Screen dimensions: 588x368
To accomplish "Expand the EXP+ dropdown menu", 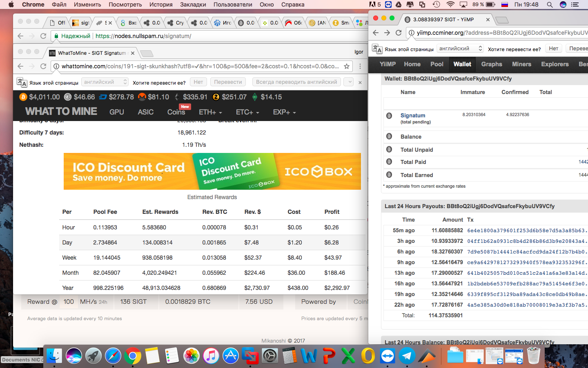I will pos(285,112).
